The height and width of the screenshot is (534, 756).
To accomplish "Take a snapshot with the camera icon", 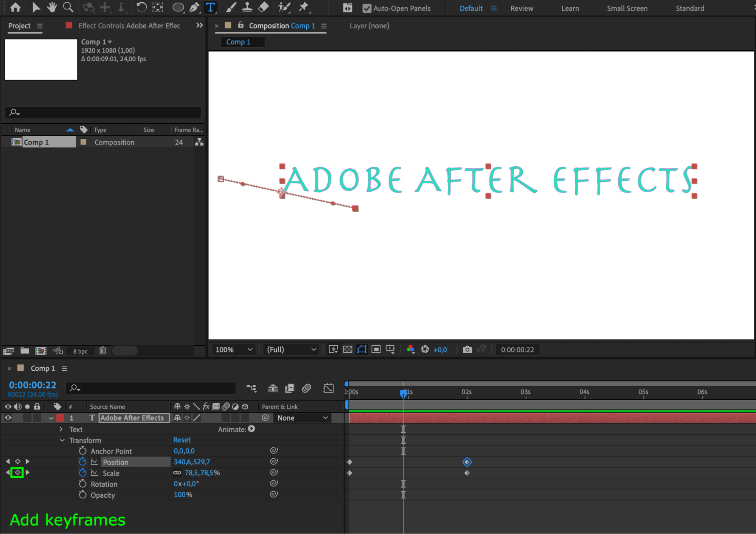I will 467,349.
